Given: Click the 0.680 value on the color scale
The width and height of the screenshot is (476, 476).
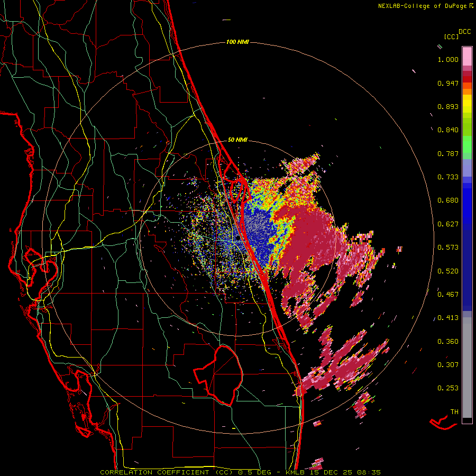Looking at the screenshot, I should pyautogui.click(x=448, y=200).
